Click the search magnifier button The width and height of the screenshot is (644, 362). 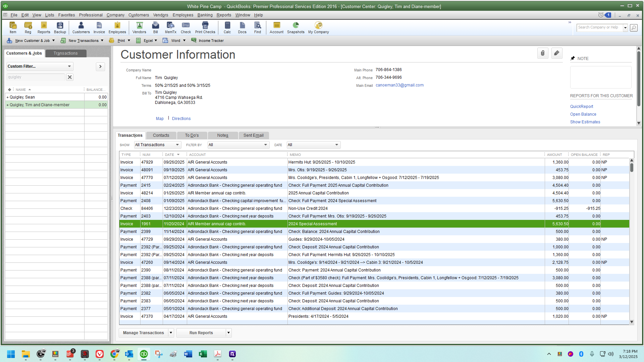[x=634, y=27]
